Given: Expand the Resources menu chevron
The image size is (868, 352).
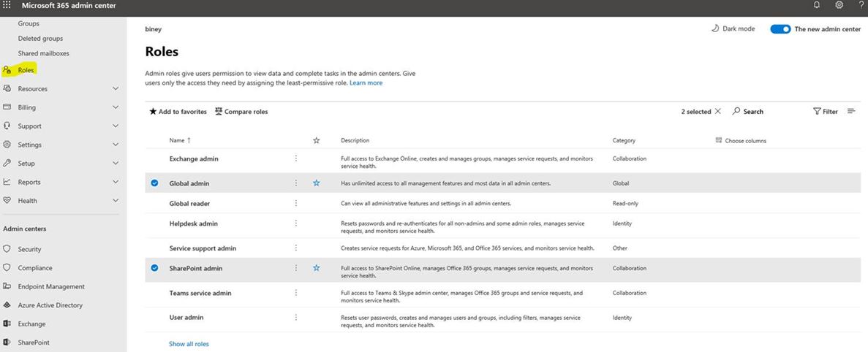Looking at the screenshot, I should 115,88.
